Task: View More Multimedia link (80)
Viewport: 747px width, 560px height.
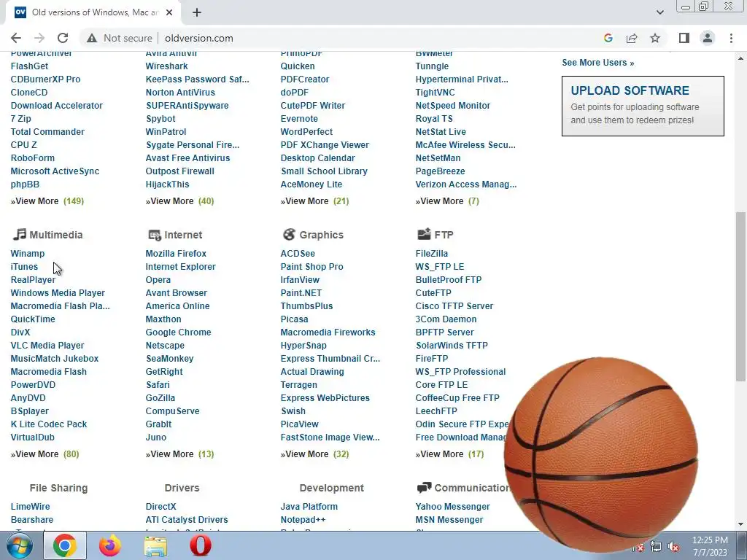Action: [x=44, y=454]
